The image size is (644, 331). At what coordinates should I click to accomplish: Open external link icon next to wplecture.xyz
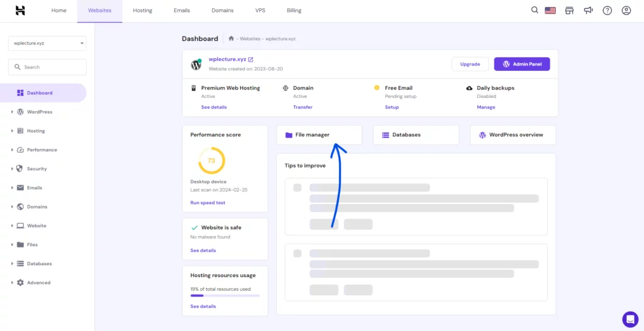[251, 60]
